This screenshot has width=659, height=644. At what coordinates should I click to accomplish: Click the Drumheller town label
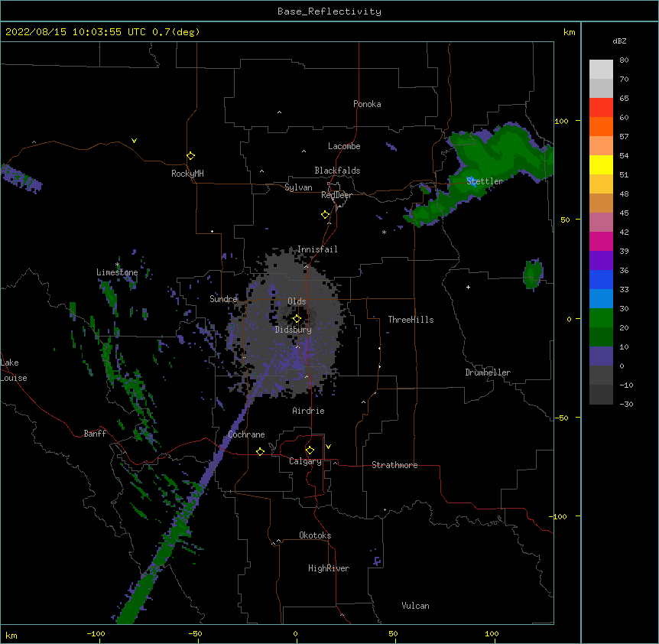pos(488,372)
